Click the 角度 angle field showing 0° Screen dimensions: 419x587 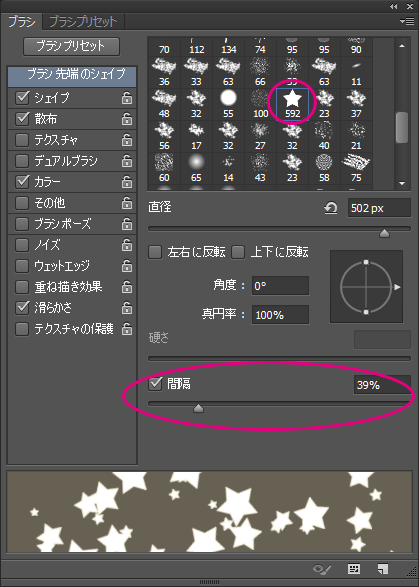click(x=280, y=286)
